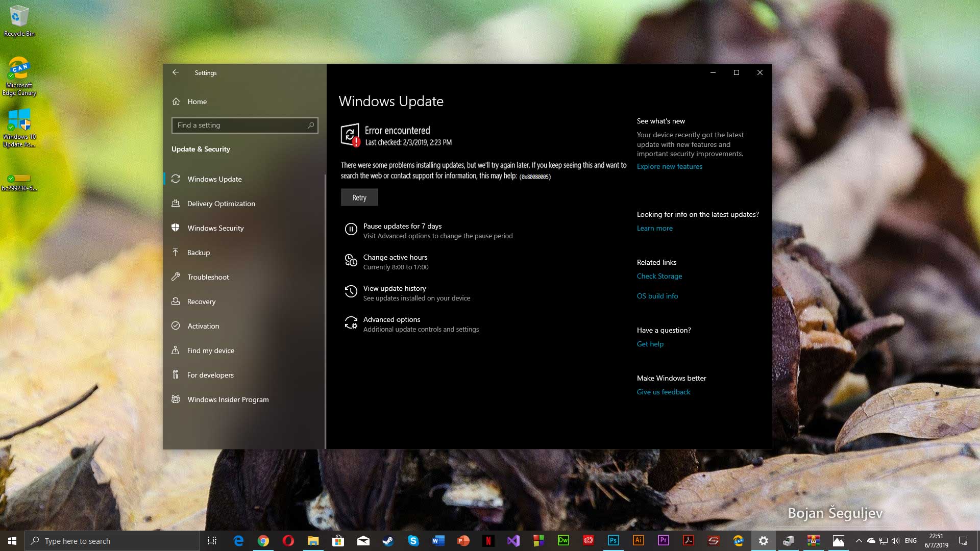Expand hidden system tray icons
The height and width of the screenshot is (551, 980).
point(859,541)
